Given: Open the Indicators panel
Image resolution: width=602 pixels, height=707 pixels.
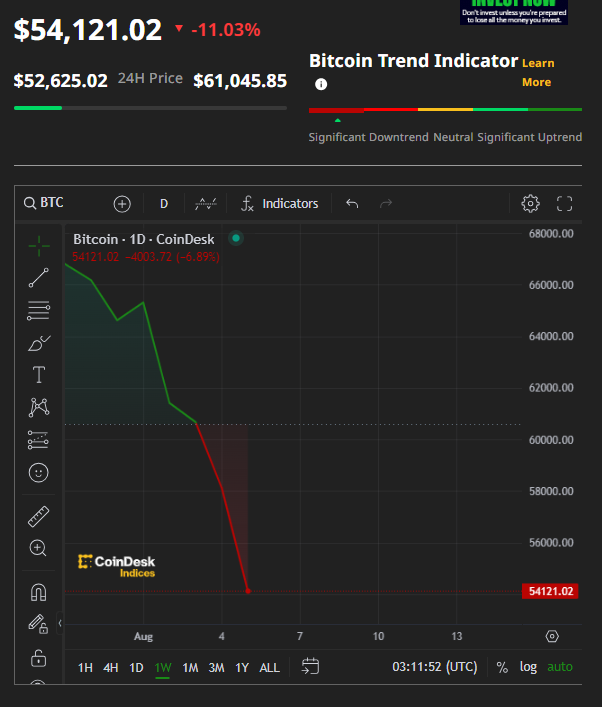Looking at the screenshot, I should pyautogui.click(x=280, y=204).
